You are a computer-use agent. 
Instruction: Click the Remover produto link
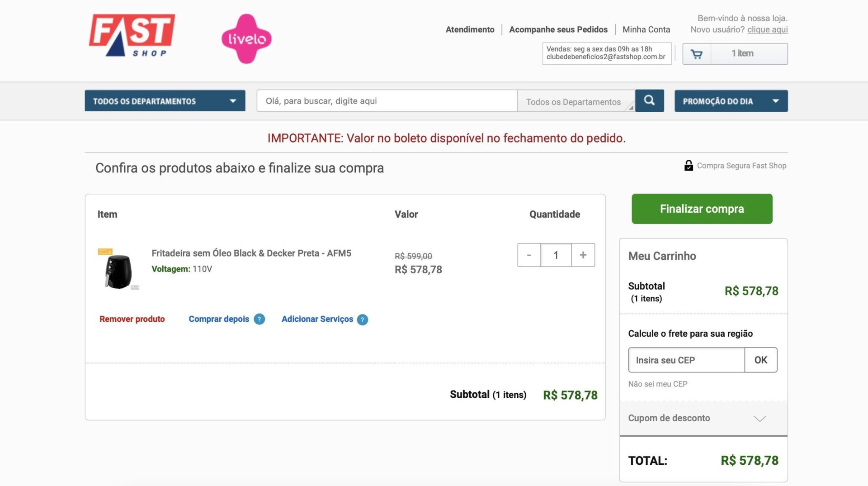pyautogui.click(x=132, y=319)
